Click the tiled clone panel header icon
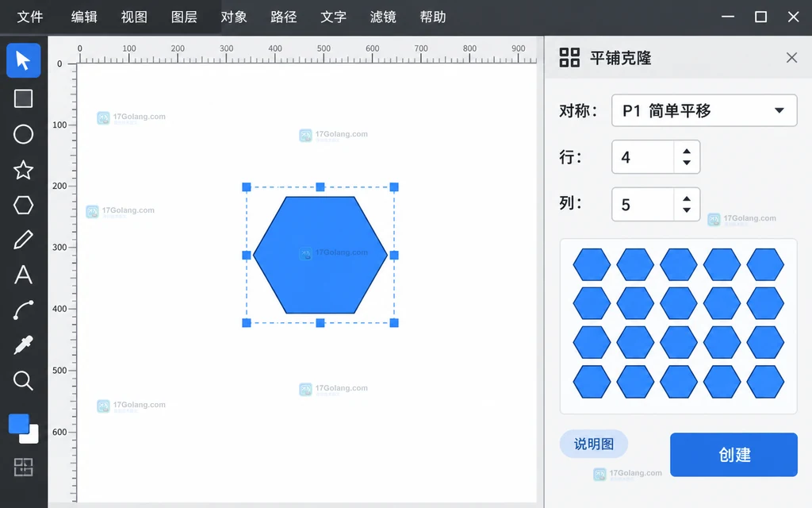 [x=569, y=57]
